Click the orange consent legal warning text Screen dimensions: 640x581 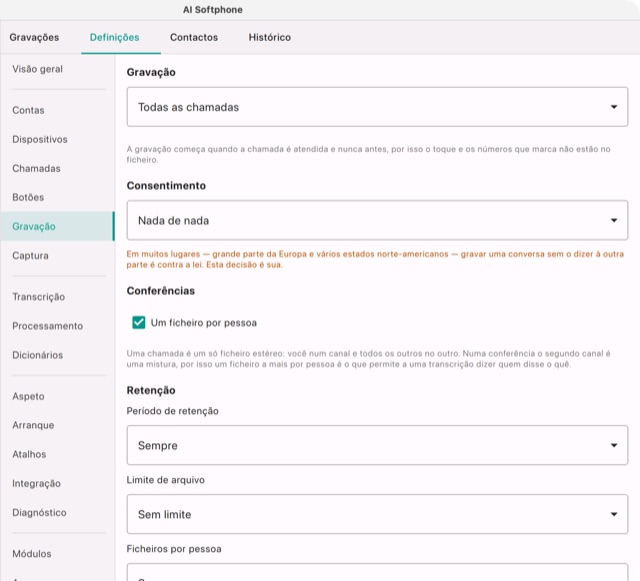[x=375, y=259]
